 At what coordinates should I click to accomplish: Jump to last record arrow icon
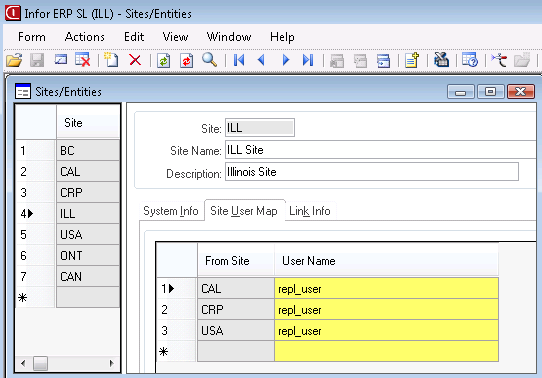(x=308, y=60)
